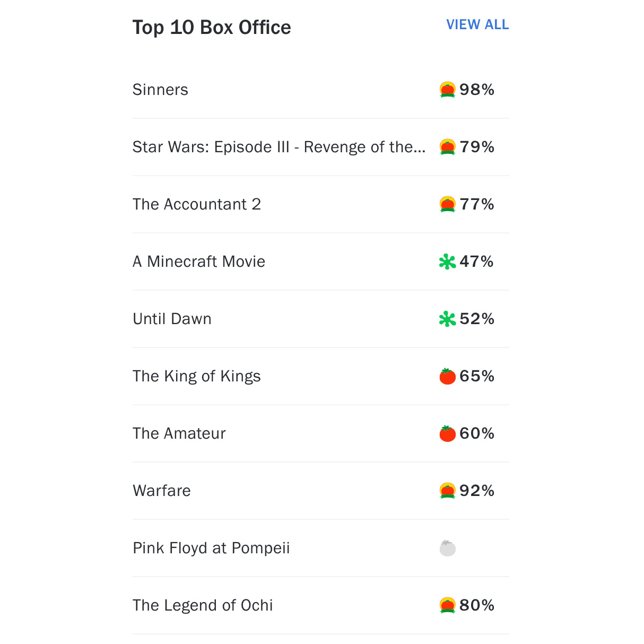Select Pink Floyd at Pompeii
644x644 pixels.
[211, 548]
